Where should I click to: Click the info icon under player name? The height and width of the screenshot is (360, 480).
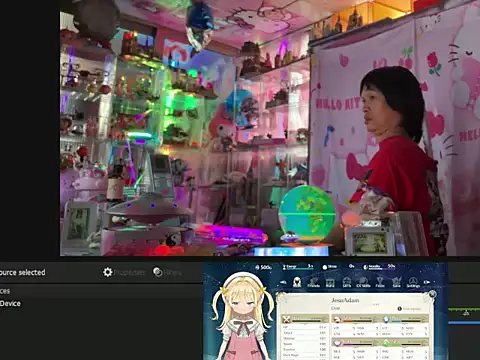(399, 309)
